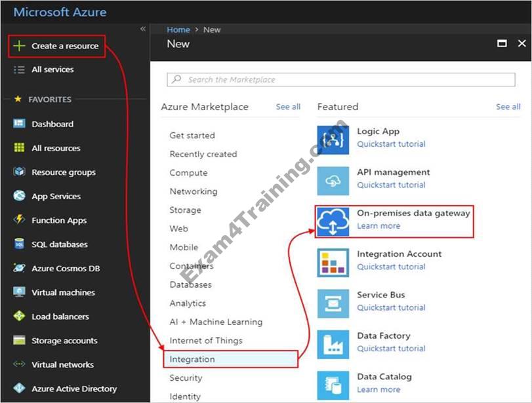Open Service Bus Quickstart tutorial link
Image resolution: width=532 pixels, height=403 pixels.
tap(391, 308)
